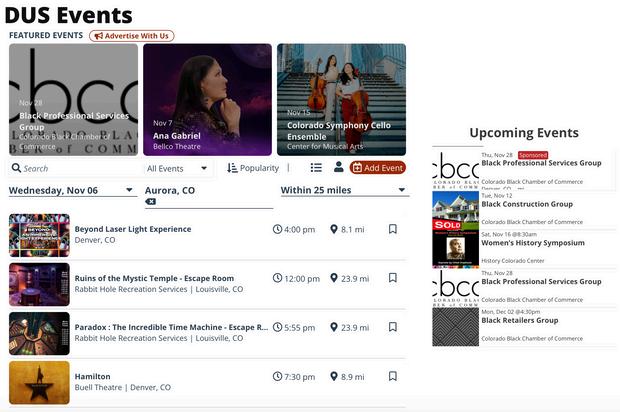Click Ruins of Mystic Temple thumbnail
This screenshot has height=412, width=620.
point(39,284)
